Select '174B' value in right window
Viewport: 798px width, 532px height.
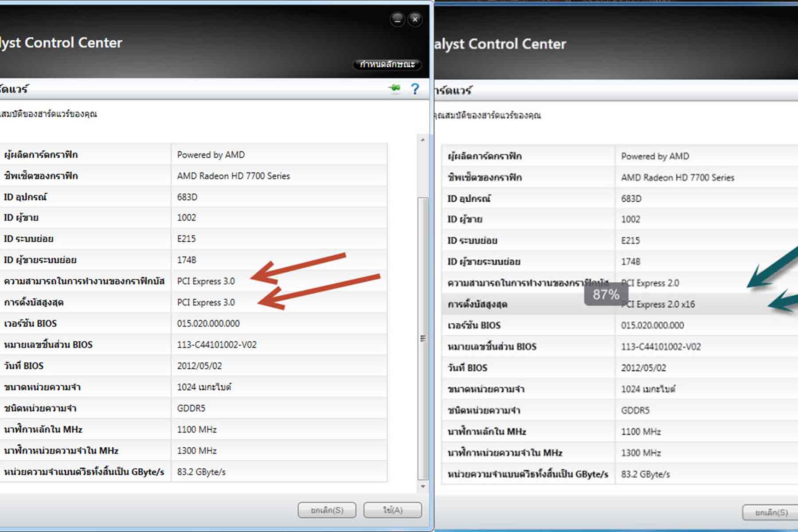click(630, 262)
